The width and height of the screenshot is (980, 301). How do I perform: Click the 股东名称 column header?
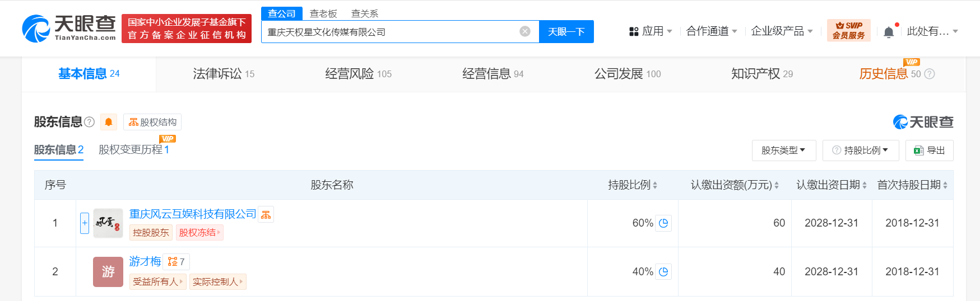tap(332, 185)
